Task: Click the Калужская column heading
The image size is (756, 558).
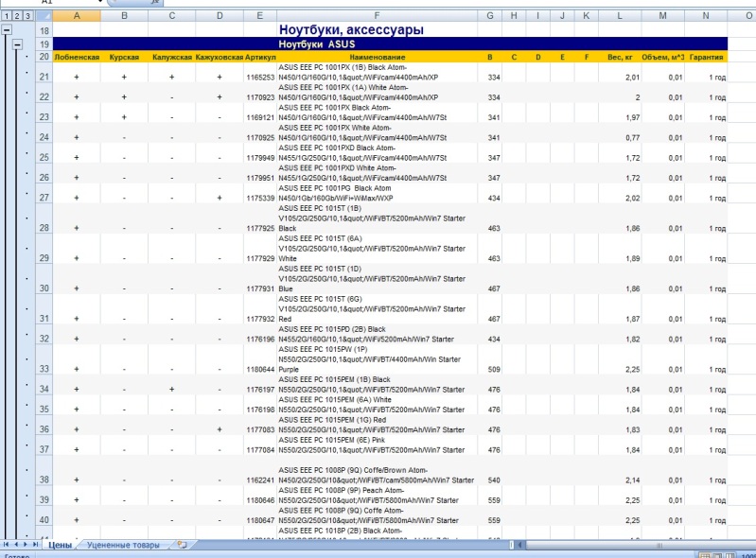Action: pyautogui.click(x=172, y=57)
